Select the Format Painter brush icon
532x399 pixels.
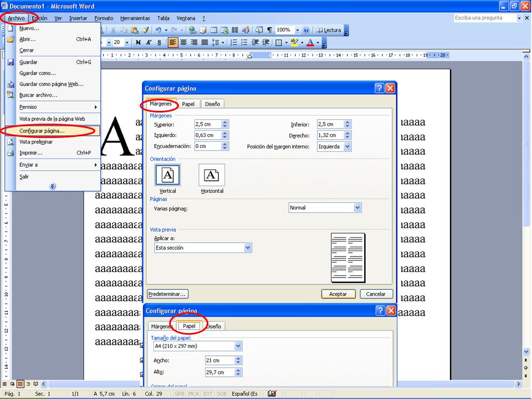point(145,30)
